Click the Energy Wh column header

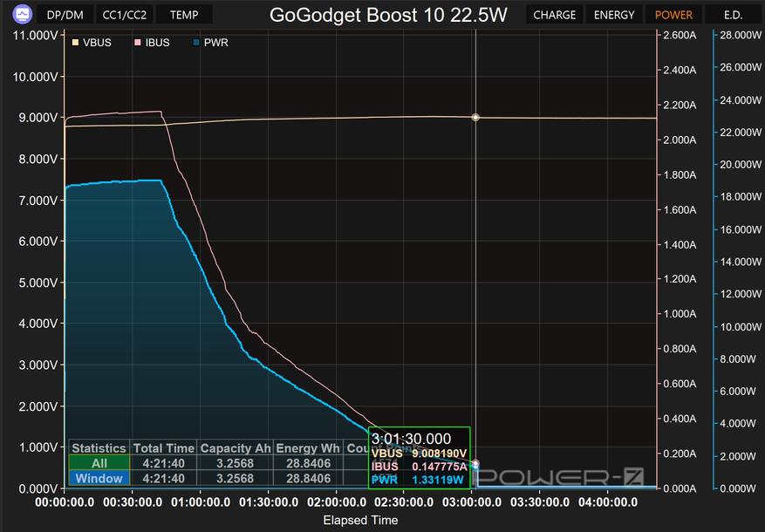(x=308, y=448)
